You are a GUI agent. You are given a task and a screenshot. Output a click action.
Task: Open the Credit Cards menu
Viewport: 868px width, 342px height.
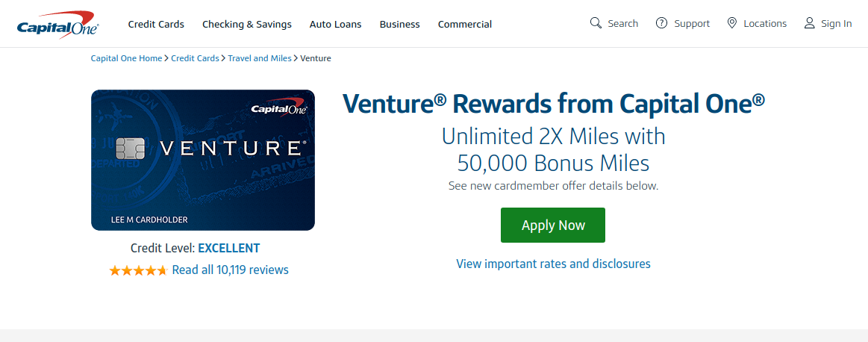click(156, 24)
